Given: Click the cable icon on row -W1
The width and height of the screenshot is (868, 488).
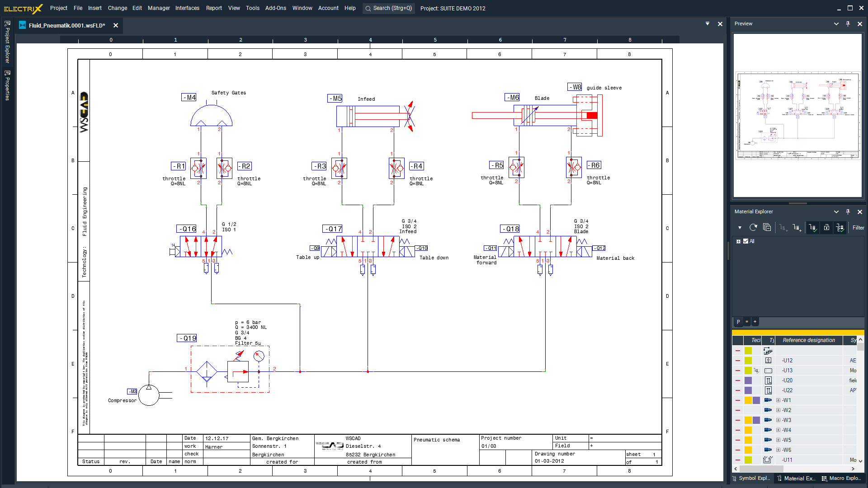Looking at the screenshot, I should 767,400.
